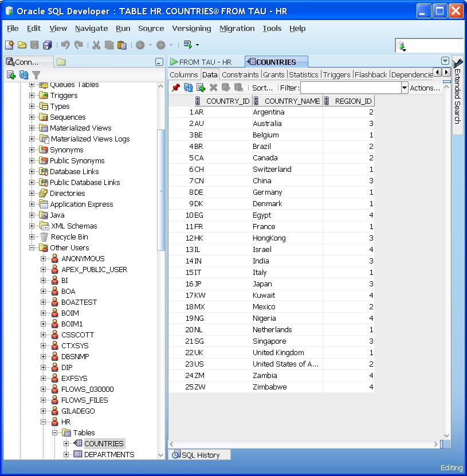The width and height of the screenshot is (467, 476).
Task: Click in the Filter input field
Action: pos(351,88)
